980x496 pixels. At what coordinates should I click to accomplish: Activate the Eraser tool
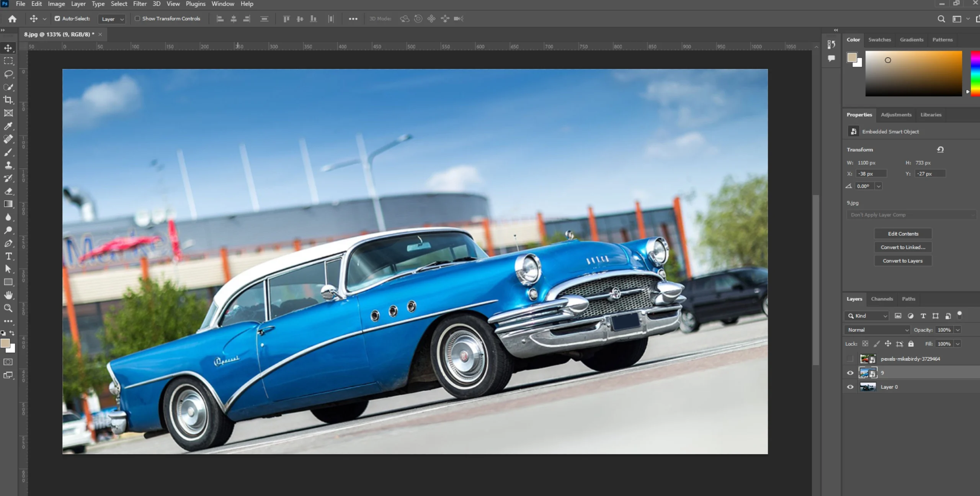8,191
